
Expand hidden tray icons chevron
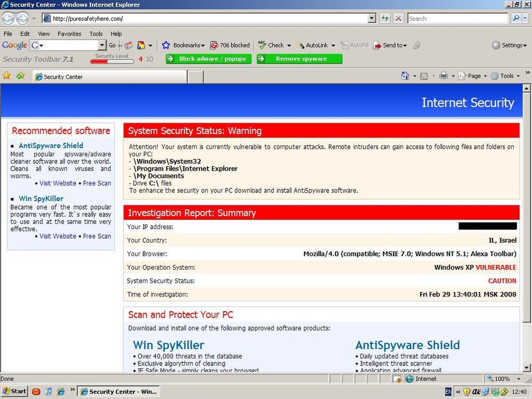click(x=459, y=392)
